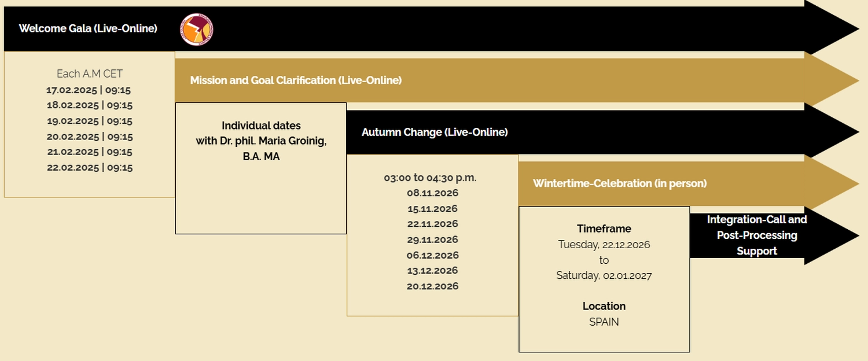Select the 08.11.2026 session date
The image size is (868, 361).
pos(432,193)
